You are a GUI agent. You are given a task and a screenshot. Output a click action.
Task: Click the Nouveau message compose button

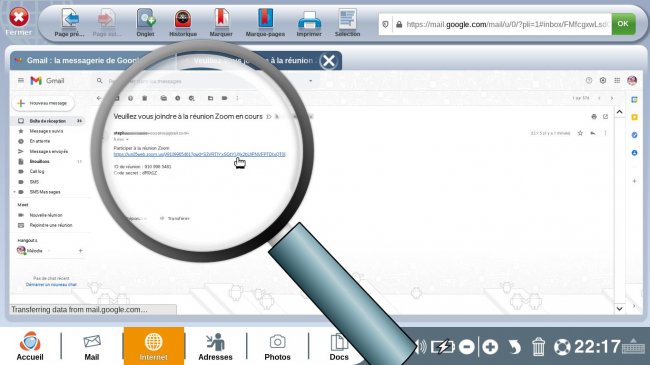click(x=43, y=103)
